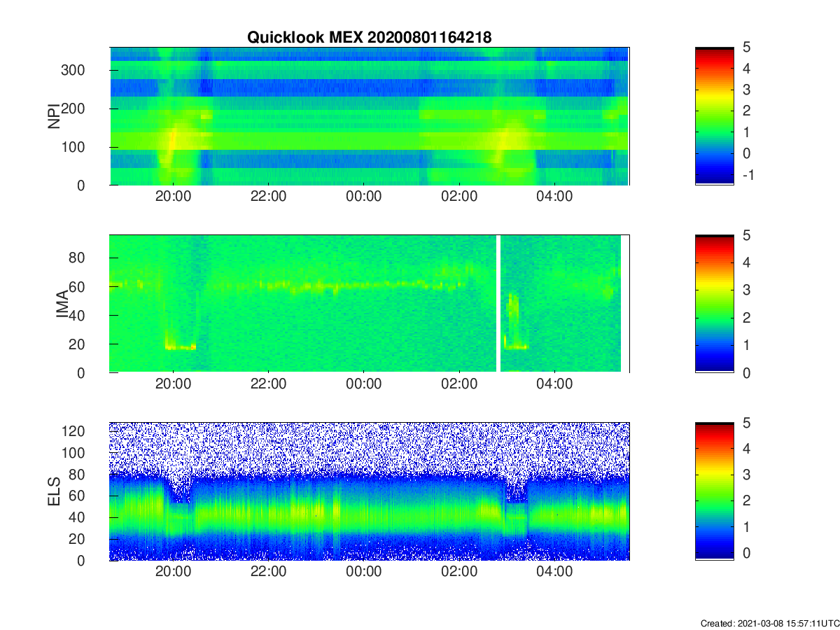The width and height of the screenshot is (840, 630).
Task: Click the '00:00' tick under the IMA plot
Action: click(364, 384)
